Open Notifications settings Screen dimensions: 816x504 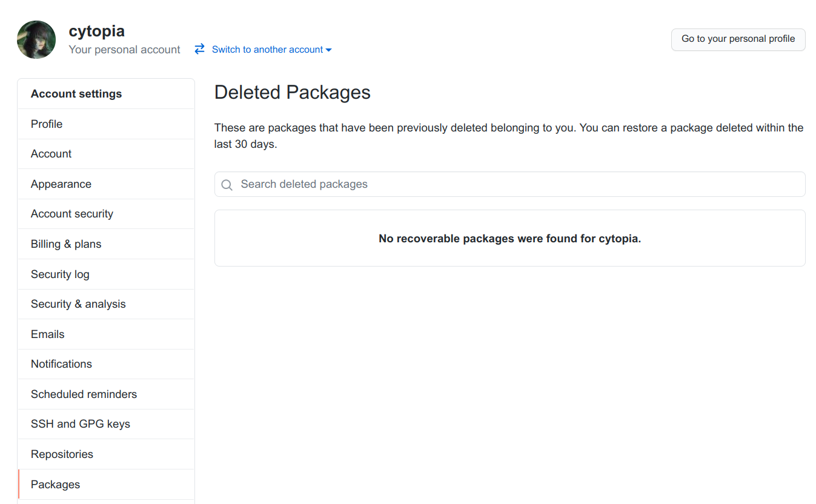[x=61, y=364]
